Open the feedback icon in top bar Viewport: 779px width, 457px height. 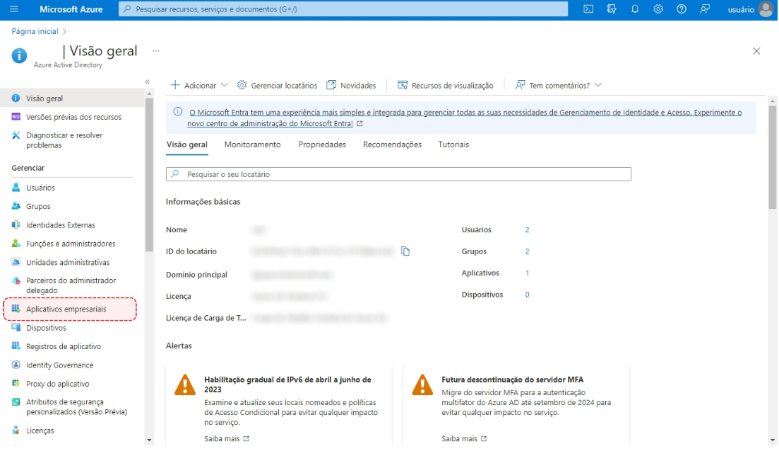click(x=705, y=9)
